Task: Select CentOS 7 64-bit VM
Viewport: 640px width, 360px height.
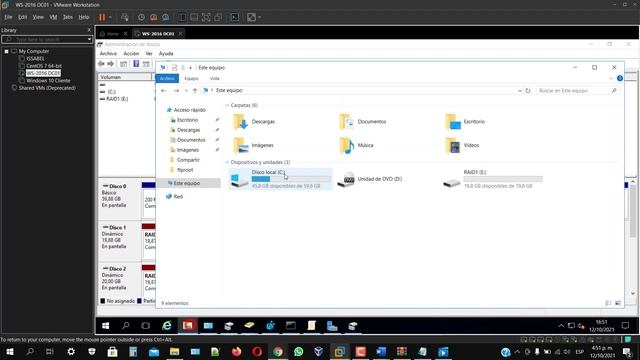Action: coord(44,66)
